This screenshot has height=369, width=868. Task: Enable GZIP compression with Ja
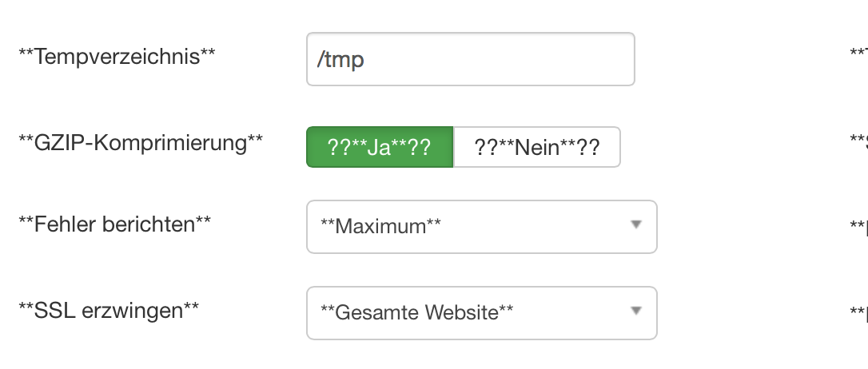pyautogui.click(x=380, y=147)
